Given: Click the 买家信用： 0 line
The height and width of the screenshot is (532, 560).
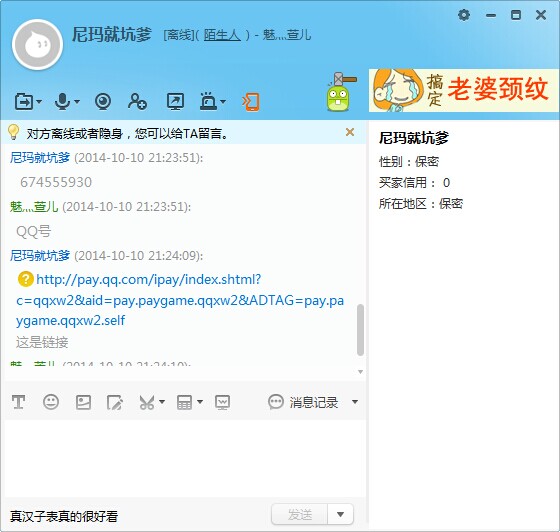Looking at the screenshot, I should click(414, 183).
